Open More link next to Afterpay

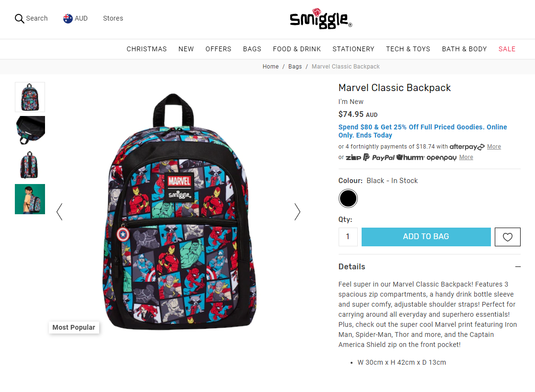tap(494, 147)
